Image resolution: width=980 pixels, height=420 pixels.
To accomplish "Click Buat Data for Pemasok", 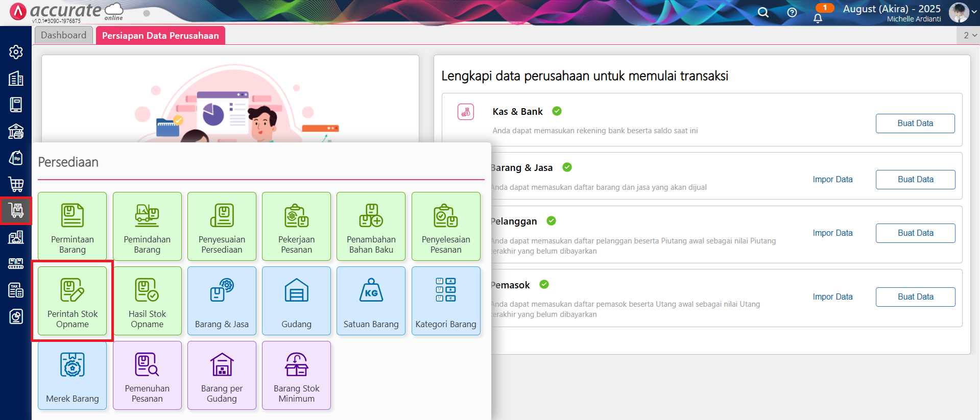I will click(915, 297).
